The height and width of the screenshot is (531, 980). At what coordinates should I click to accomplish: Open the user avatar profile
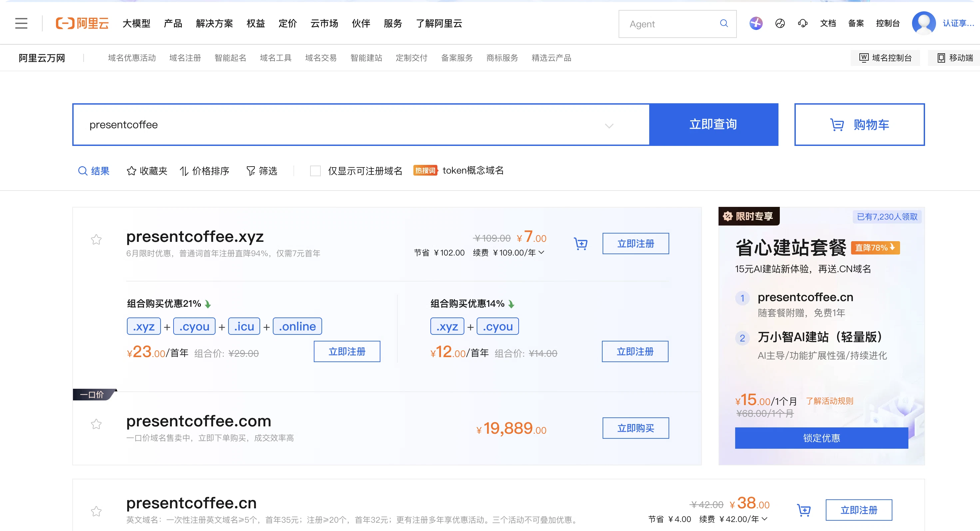(x=924, y=23)
